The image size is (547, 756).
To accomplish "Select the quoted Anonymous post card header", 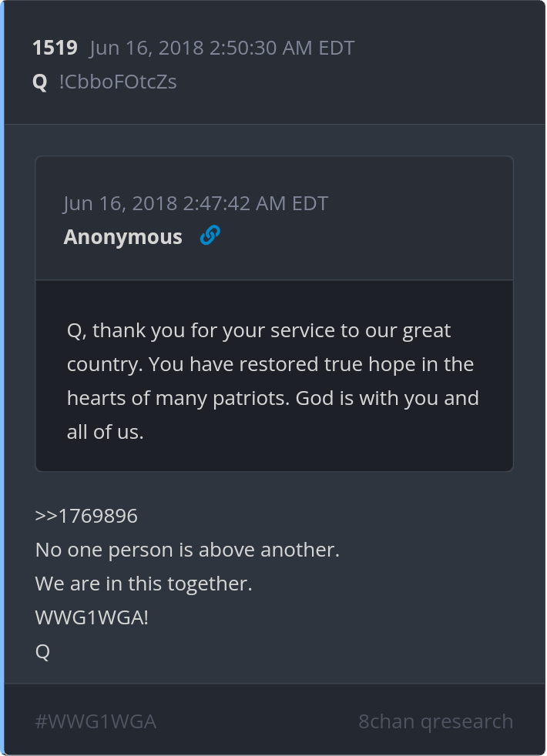I will click(x=274, y=219).
